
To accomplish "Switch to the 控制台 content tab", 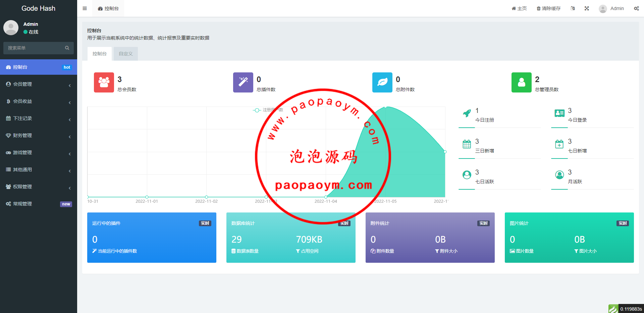I will click(100, 54).
